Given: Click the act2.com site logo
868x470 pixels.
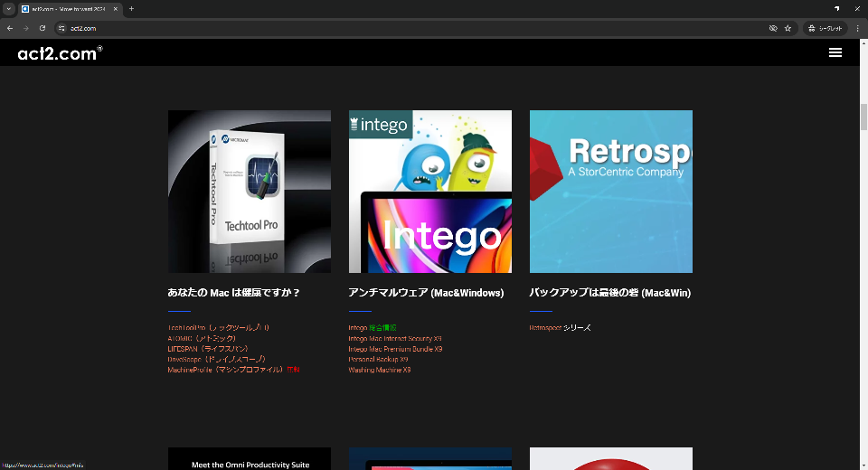Looking at the screenshot, I should 60,53.
